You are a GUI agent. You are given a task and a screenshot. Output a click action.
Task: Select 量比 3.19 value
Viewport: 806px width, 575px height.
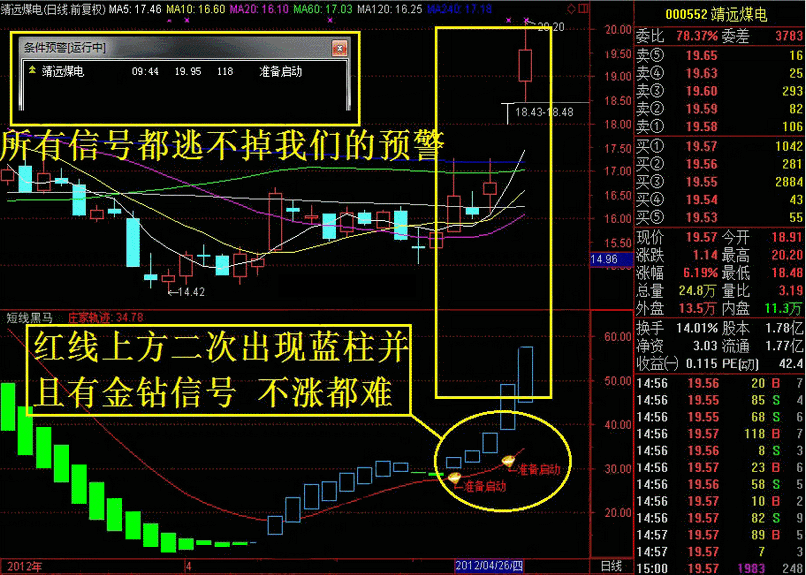click(x=791, y=290)
